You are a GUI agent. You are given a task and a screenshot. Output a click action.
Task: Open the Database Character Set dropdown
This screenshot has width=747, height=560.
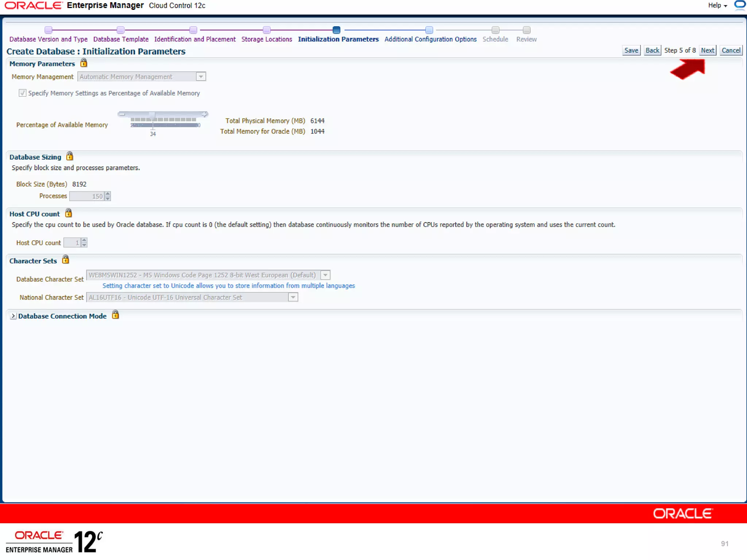[x=325, y=275]
